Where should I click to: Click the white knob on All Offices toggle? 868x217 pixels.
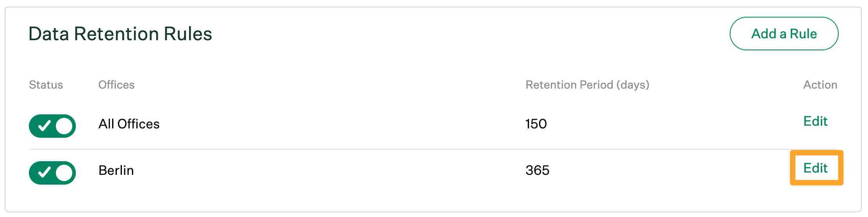[64, 126]
